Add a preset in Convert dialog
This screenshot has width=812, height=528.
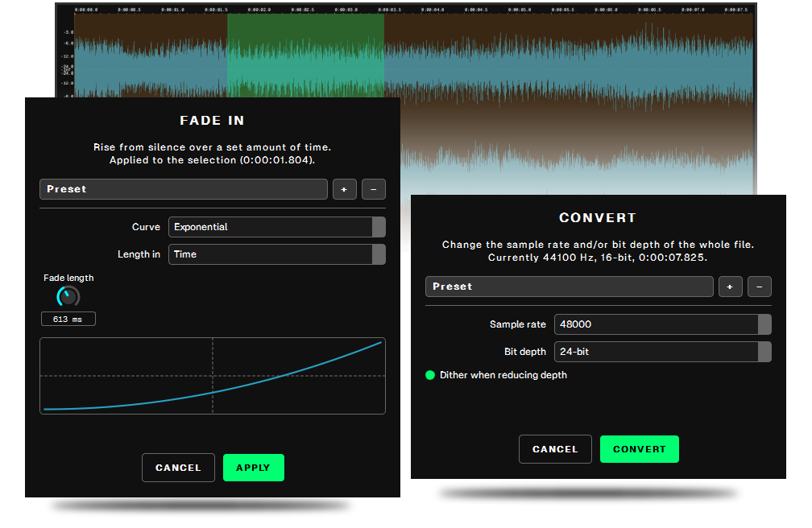point(730,287)
